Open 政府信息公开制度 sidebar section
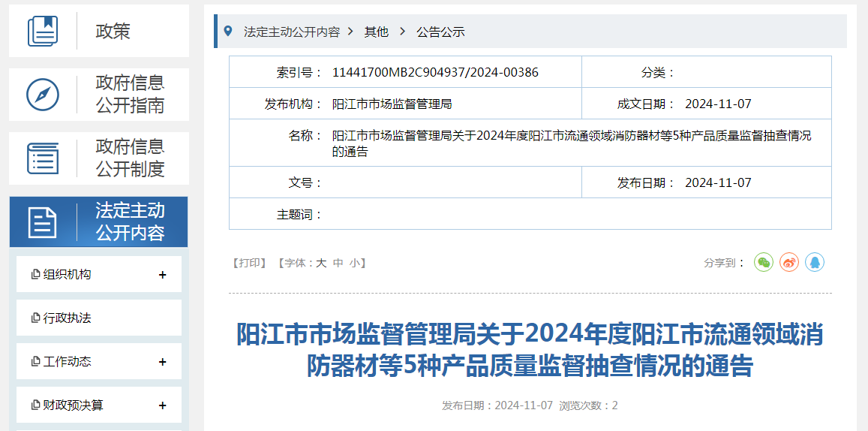 pyautogui.click(x=99, y=158)
